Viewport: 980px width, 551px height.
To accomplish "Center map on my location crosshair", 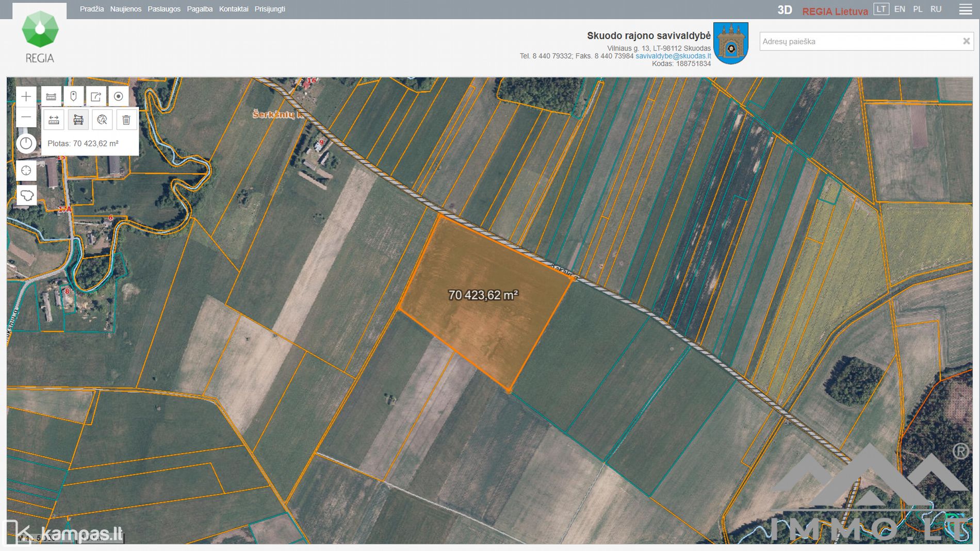I will 26,171.
